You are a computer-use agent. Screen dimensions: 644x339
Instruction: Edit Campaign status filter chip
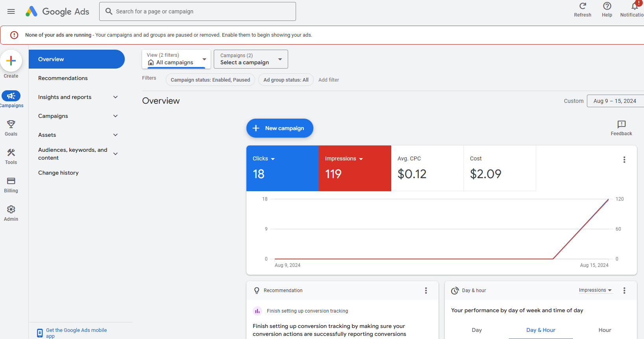point(210,80)
